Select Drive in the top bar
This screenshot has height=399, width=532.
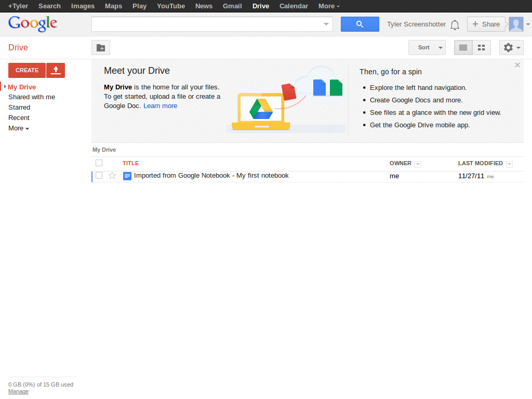[261, 6]
